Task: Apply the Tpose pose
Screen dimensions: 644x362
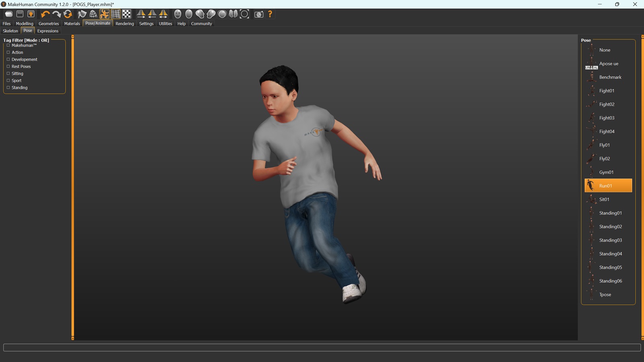Action: tap(608, 295)
